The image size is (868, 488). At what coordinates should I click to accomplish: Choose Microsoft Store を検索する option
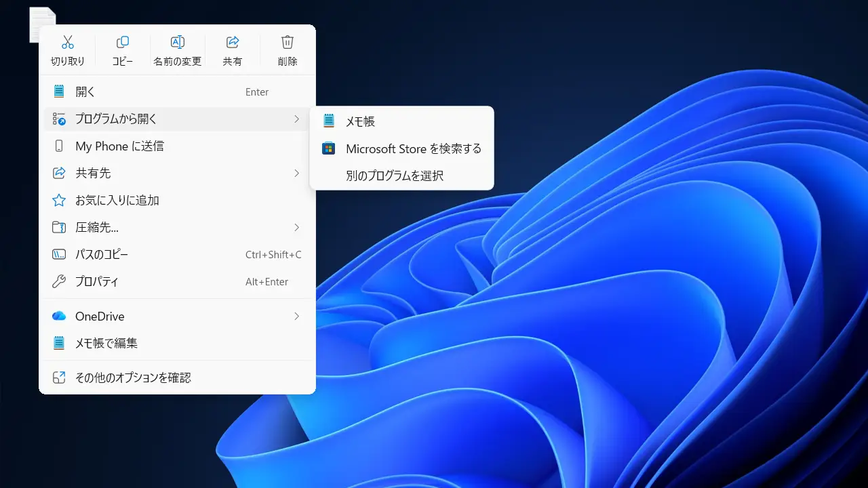point(413,148)
